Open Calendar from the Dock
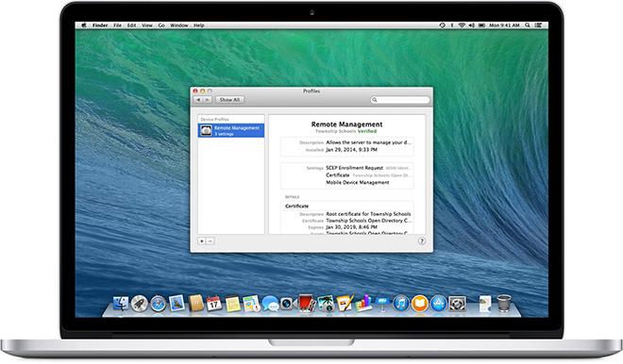 (x=213, y=304)
